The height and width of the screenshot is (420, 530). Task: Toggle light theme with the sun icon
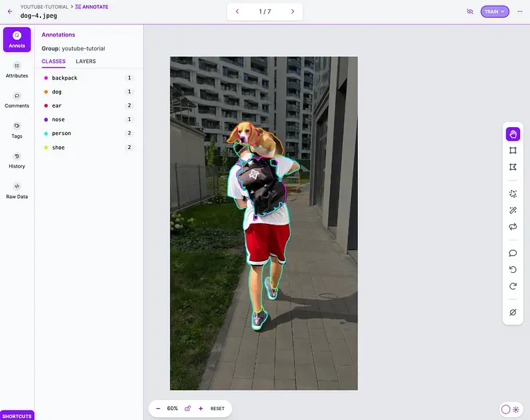click(x=516, y=411)
